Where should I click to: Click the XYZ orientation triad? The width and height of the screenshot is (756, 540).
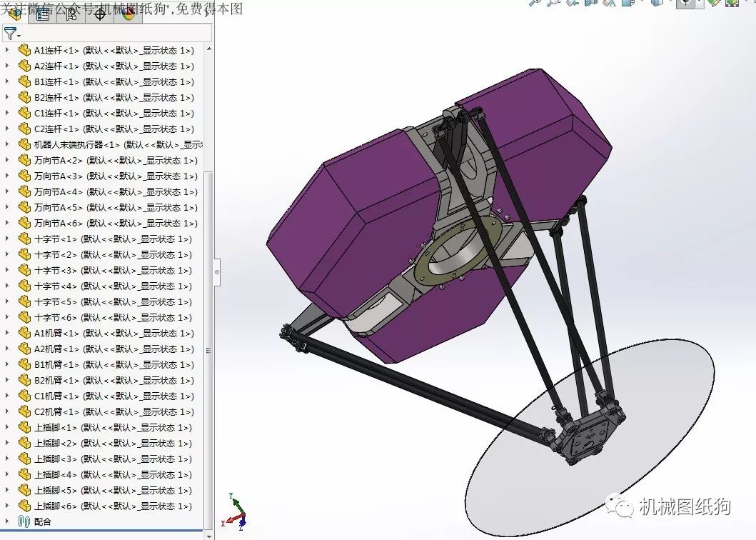coord(235,511)
